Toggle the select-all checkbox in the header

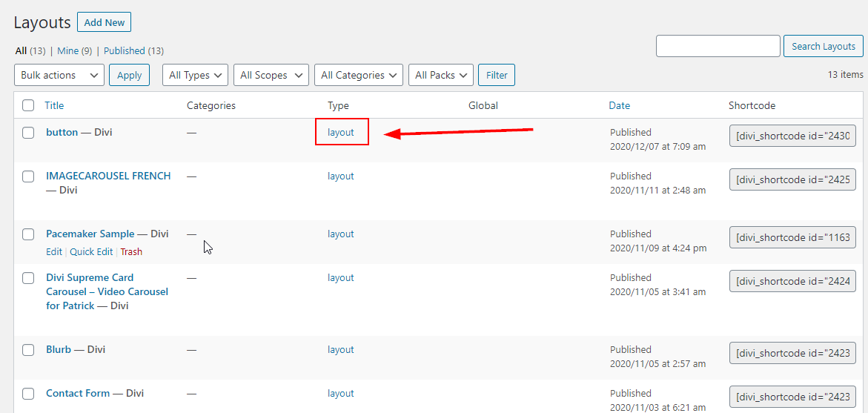(28, 105)
